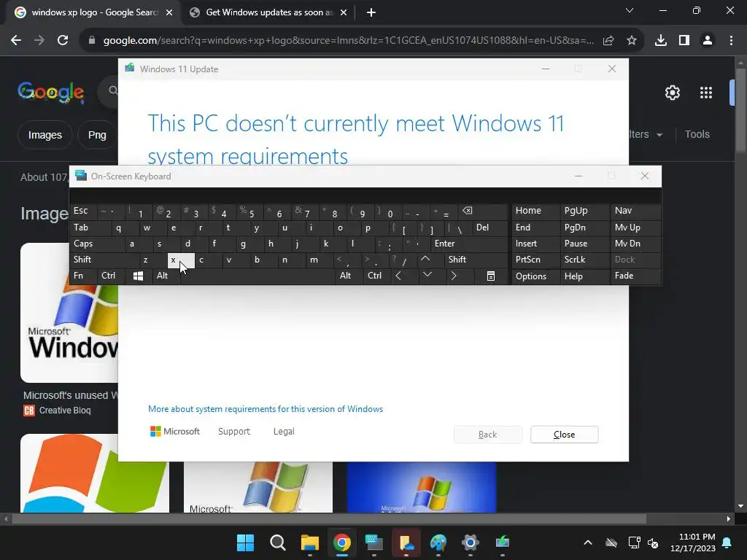Image resolution: width=747 pixels, height=560 pixels.
Task: Open taskbar clock showing 11:01 PM
Action: click(x=693, y=542)
